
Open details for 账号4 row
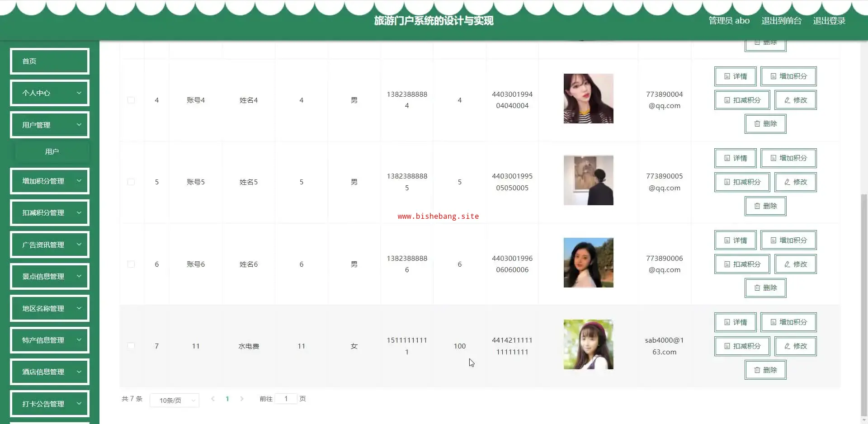coord(735,76)
